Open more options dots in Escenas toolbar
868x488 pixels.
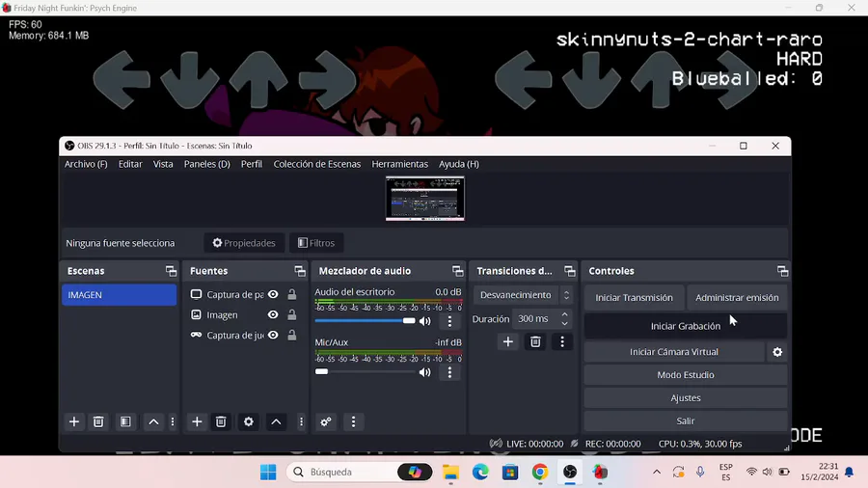(173, 421)
